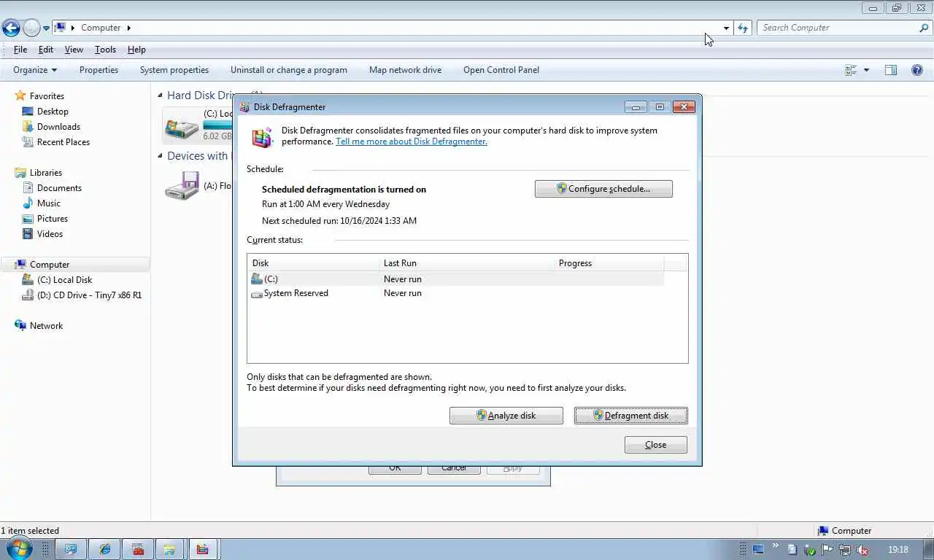Open the Edit menu

click(46, 50)
